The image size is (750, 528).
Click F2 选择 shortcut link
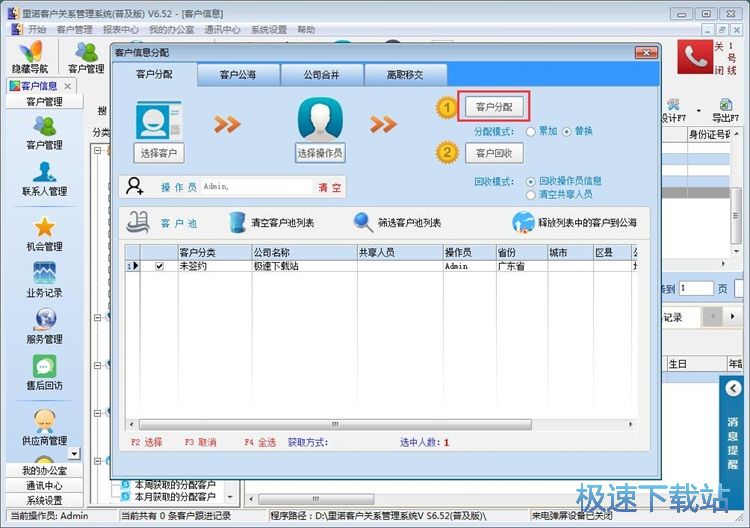tap(147, 442)
